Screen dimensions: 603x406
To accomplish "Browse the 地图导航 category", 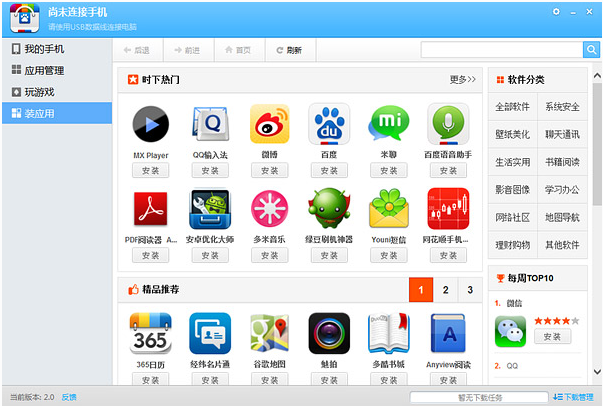I will coord(562,217).
